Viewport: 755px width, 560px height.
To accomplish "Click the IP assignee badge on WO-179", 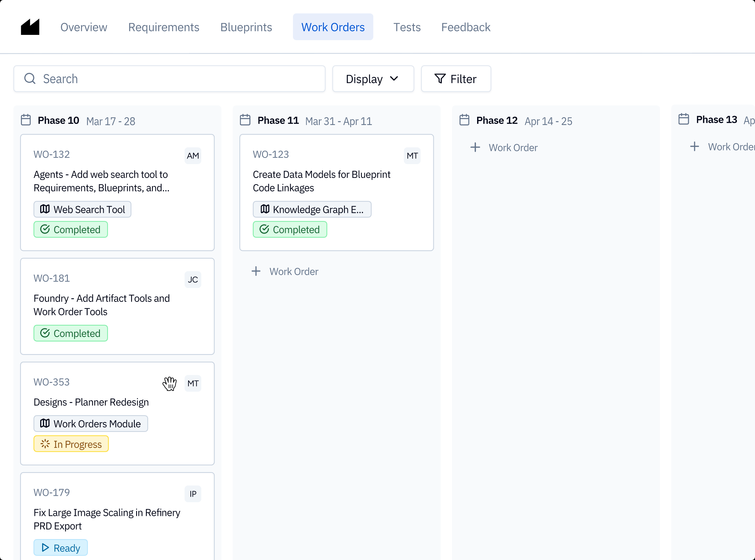I will (193, 494).
